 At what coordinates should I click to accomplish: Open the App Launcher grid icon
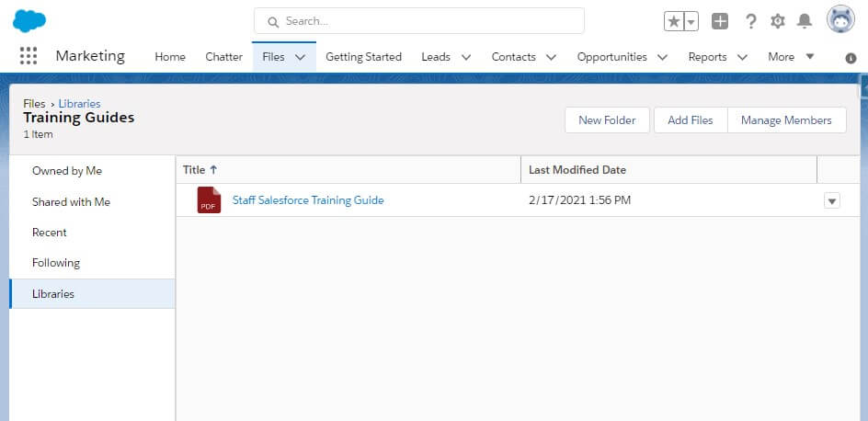(x=29, y=56)
